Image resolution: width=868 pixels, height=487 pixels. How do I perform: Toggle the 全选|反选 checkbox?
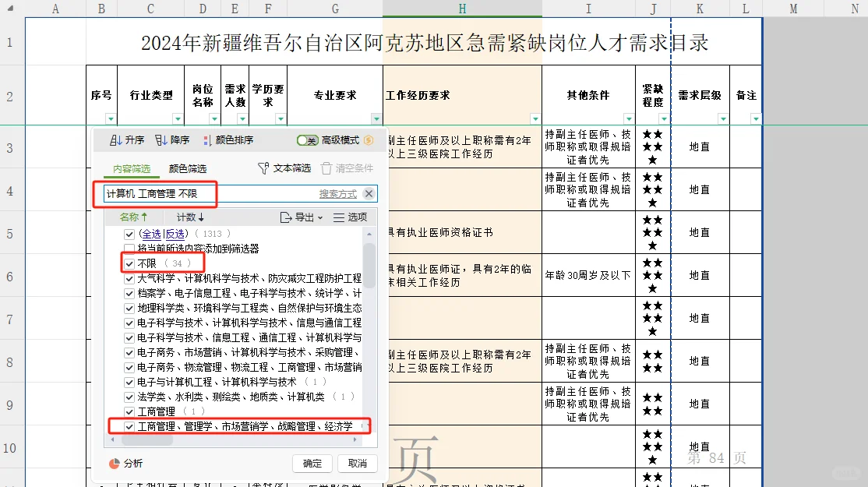(x=129, y=234)
